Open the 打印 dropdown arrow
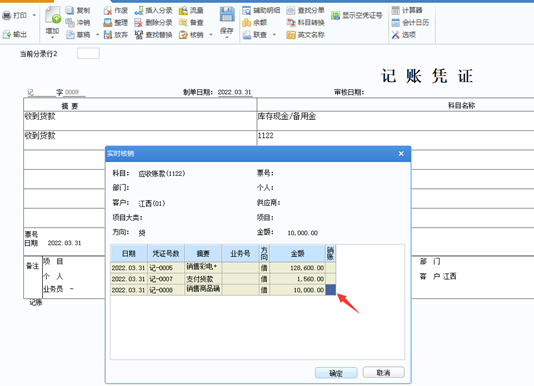The height and width of the screenshot is (386, 534). pyautogui.click(x=34, y=15)
